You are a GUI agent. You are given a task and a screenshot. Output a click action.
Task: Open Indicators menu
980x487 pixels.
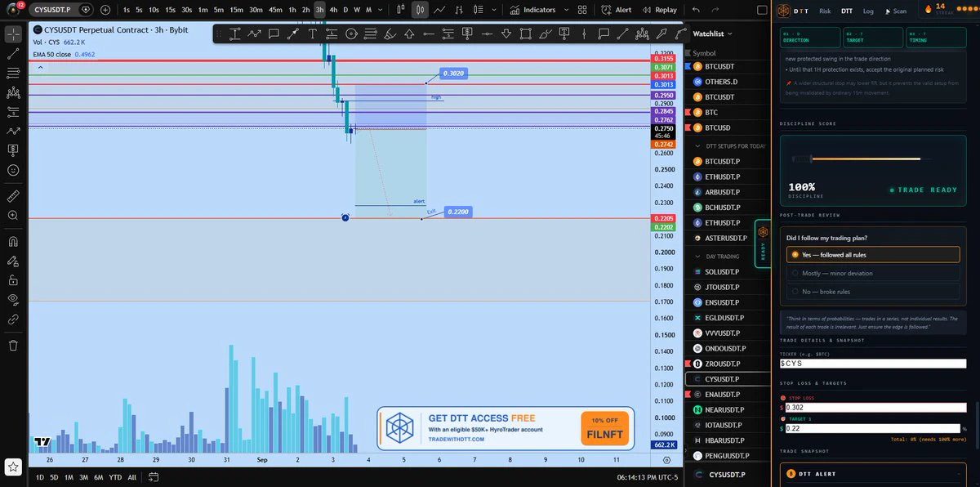point(532,10)
